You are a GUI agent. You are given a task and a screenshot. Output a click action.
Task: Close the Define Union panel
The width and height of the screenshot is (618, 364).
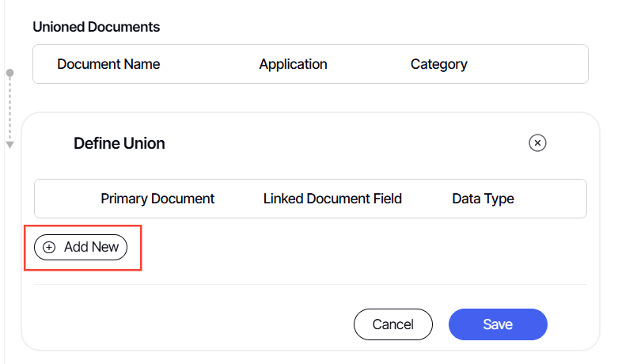pos(537,143)
